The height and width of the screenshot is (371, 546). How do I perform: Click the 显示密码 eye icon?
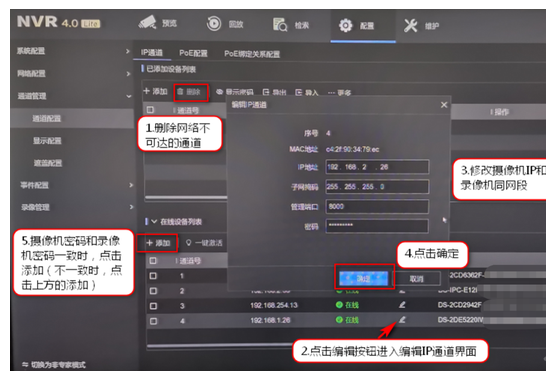pos(219,92)
